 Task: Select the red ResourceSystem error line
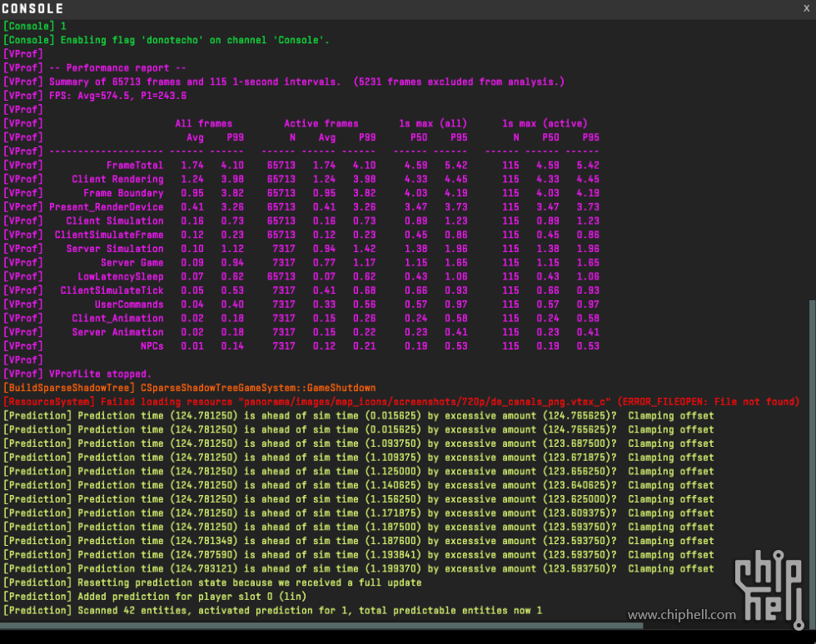(x=400, y=402)
